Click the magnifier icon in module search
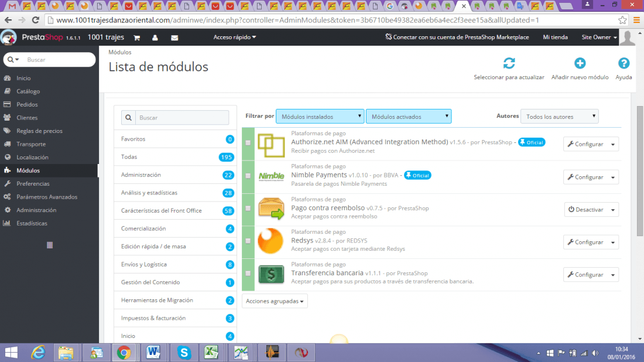Image resolution: width=644 pixels, height=362 pixels. pos(128,118)
